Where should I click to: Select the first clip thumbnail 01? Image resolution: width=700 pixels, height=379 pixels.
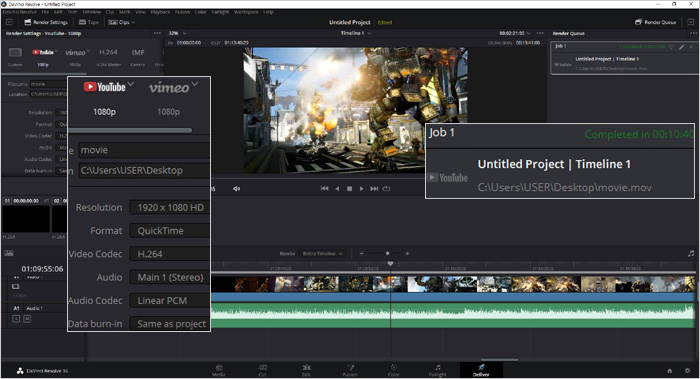[x=26, y=219]
